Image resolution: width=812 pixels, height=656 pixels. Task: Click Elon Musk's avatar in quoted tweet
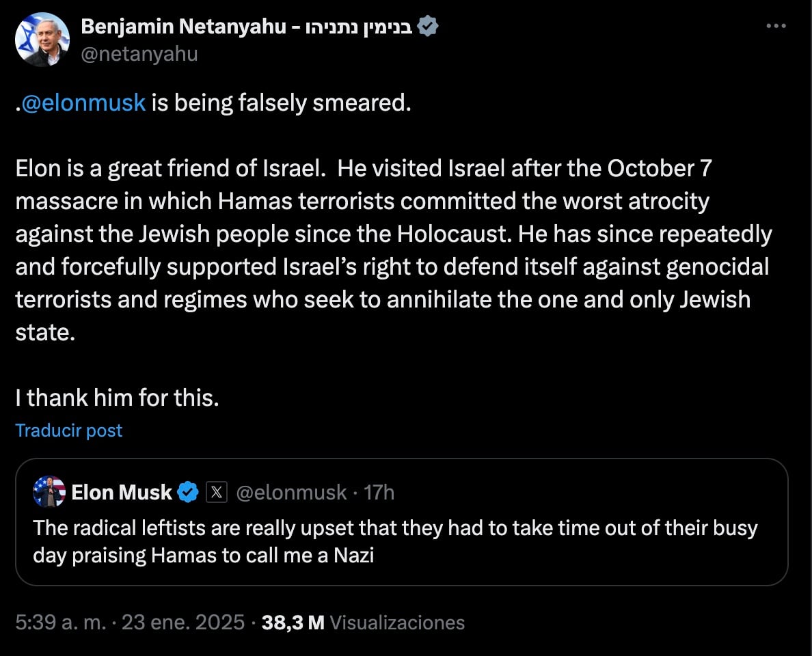point(49,492)
